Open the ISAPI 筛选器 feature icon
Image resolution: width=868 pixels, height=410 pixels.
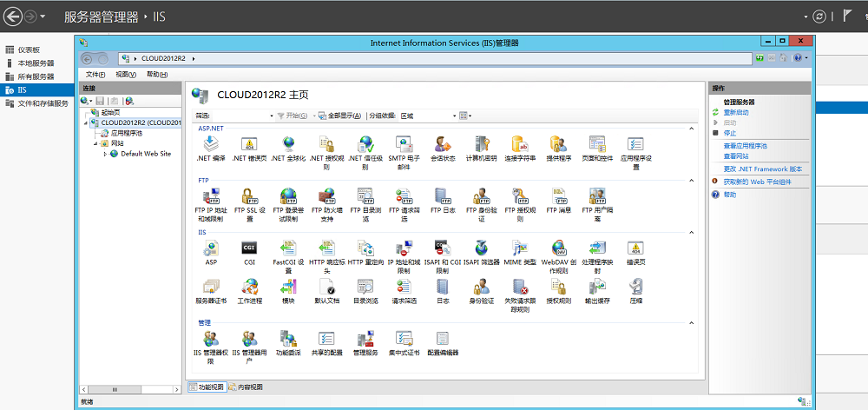[481, 253]
